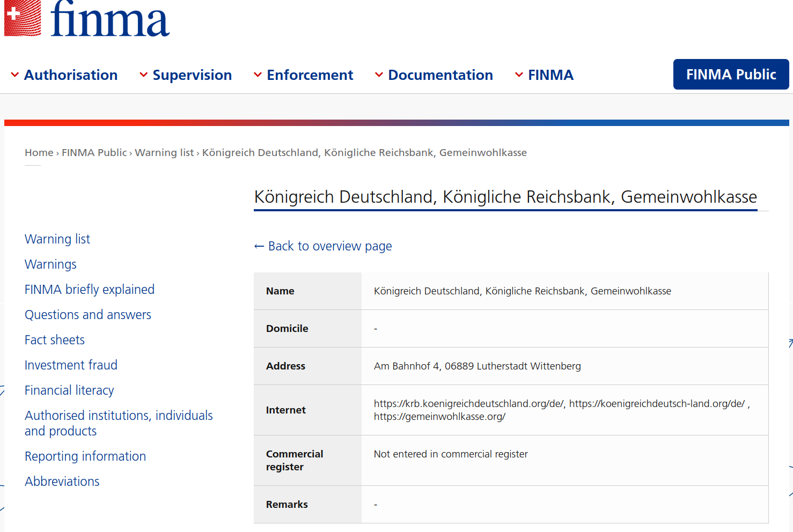Go back to overview page

[323, 246]
